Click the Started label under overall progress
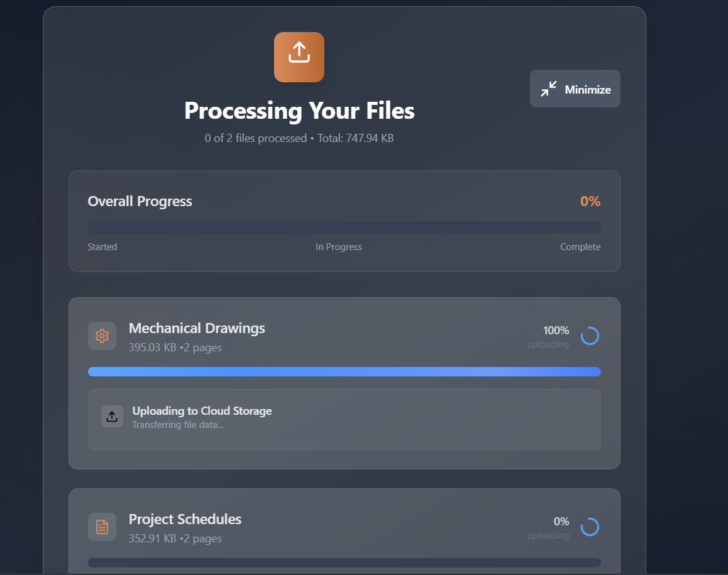 (102, 247)
